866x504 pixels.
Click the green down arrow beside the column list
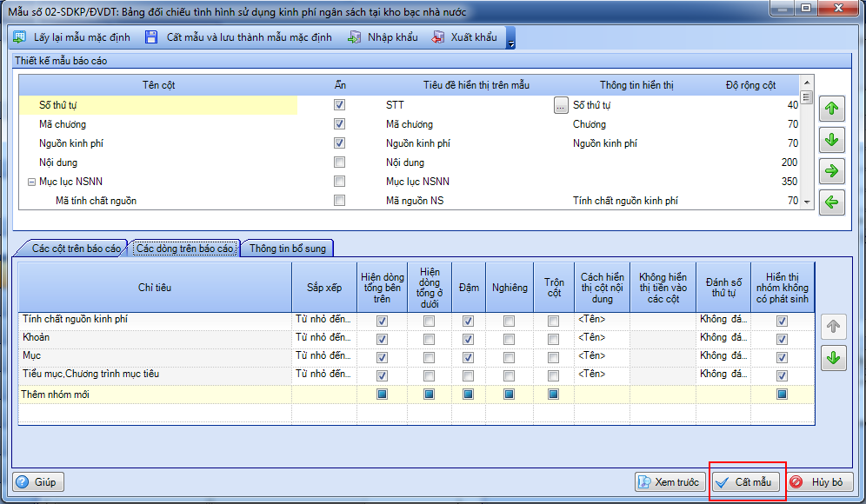coord(832,140)
